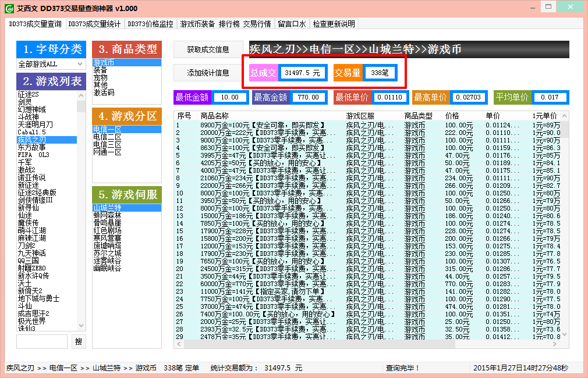This screenshot has width=588, height=378.
Task: Click inside the search input box
Action: tap(42, 341)
